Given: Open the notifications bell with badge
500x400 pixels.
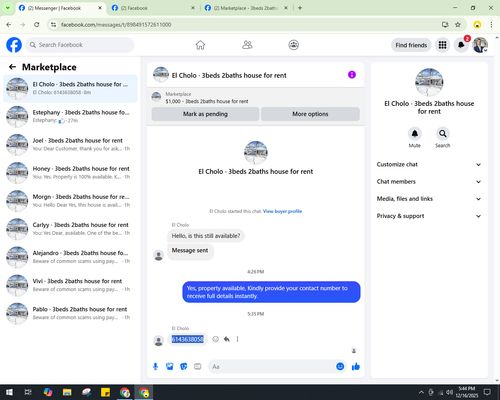Looking at the screenshot, I should [x=461, y=45].
